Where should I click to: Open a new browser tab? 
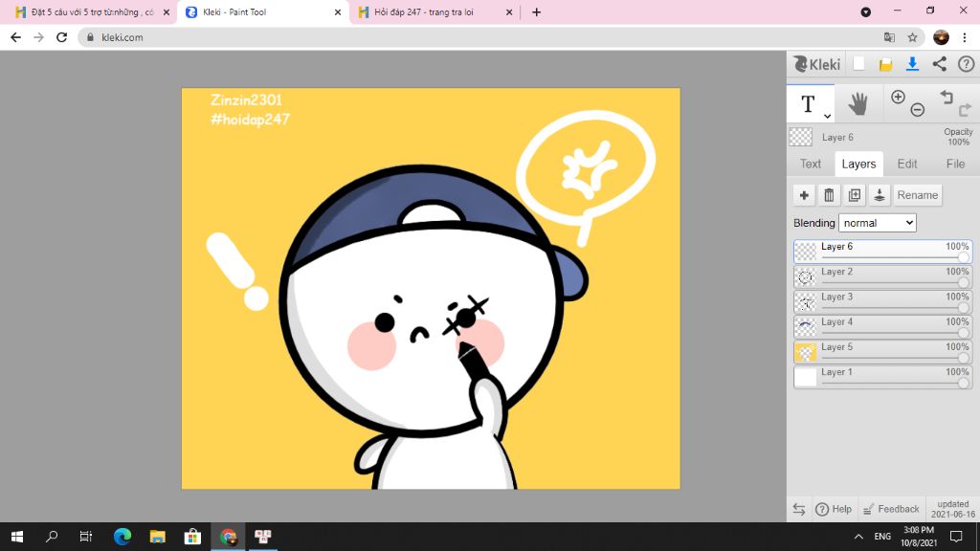tap(536, 11)
